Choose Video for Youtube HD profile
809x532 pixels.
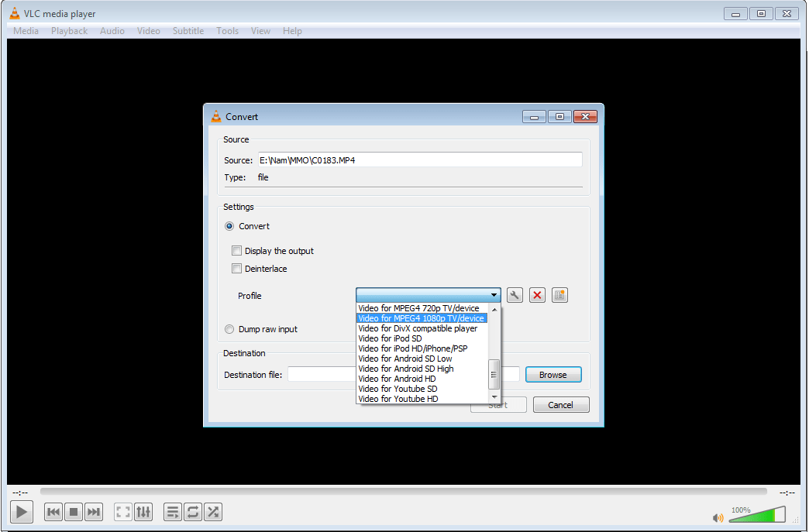point(422,399)
